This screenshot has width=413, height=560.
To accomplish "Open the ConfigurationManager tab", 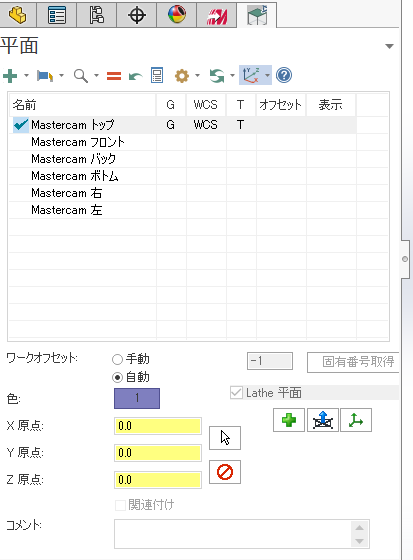I will [x=96, y=15].
